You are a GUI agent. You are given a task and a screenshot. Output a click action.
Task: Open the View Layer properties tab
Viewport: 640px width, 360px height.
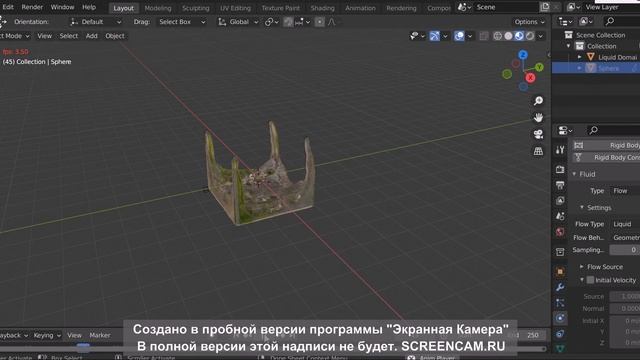coord(560,200)
